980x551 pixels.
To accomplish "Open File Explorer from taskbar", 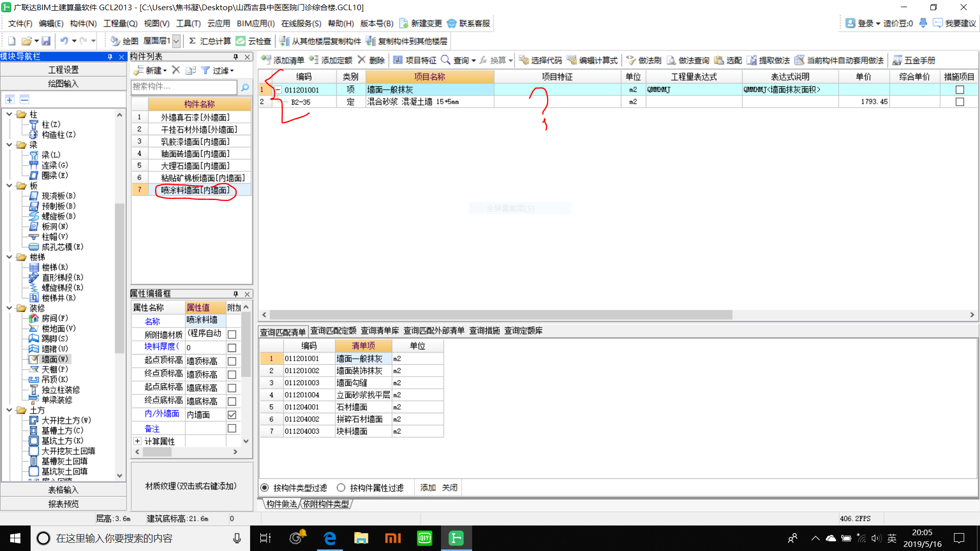I will coord(361,538).
